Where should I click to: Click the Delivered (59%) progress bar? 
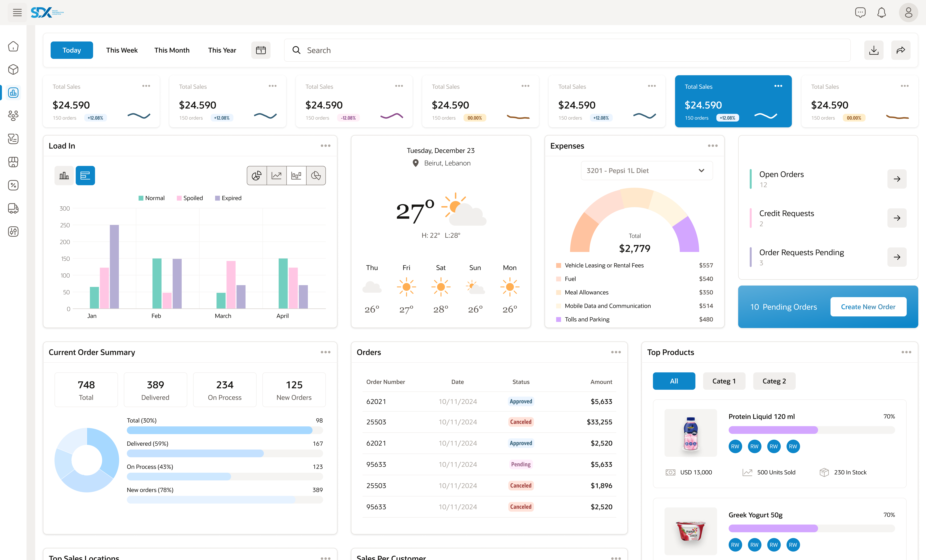pos(225,454)
